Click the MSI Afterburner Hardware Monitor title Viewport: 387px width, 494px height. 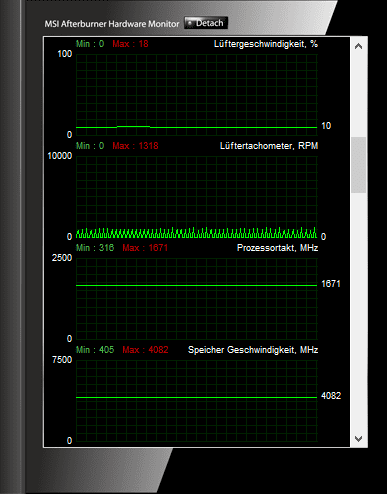coord(112,24)
